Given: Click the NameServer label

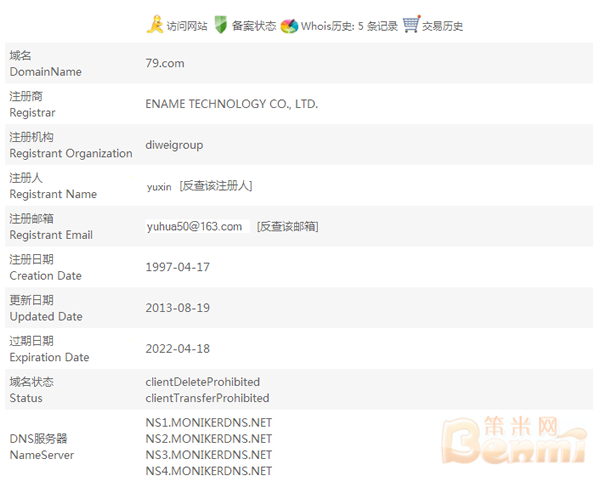Looking at the screenshot, I should coord(42,455).
